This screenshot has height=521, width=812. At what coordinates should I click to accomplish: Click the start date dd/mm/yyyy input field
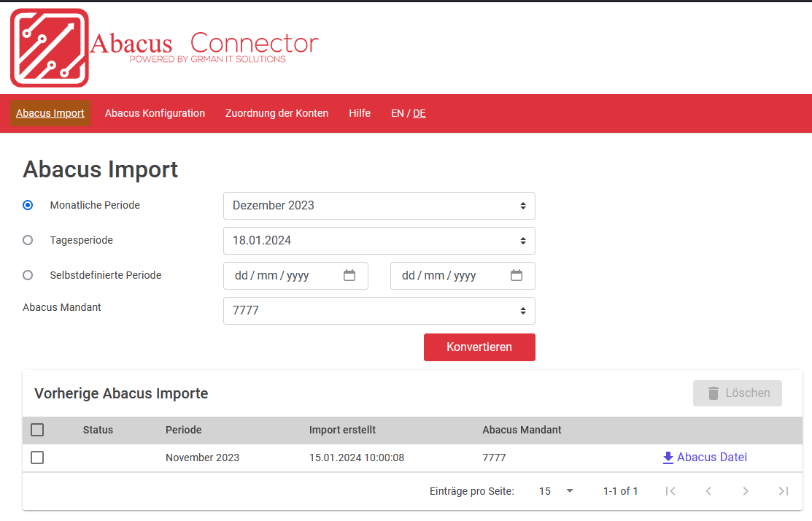coord(295,276)
